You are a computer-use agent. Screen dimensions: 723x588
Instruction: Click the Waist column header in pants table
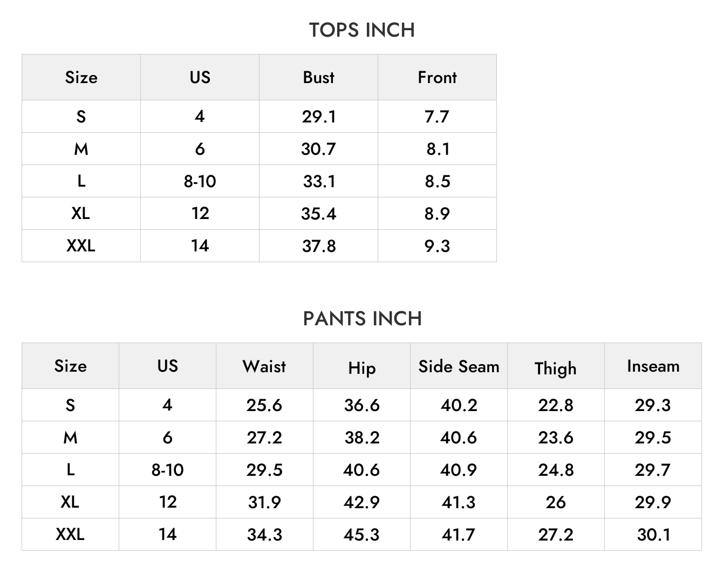pos(264,366)
